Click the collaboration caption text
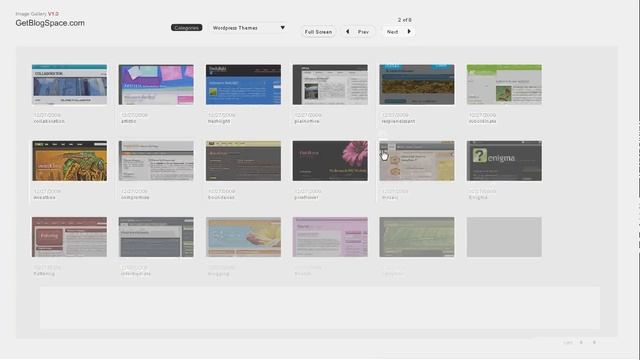The height and width of the screenshot is (360, 640). pos(49,121)
